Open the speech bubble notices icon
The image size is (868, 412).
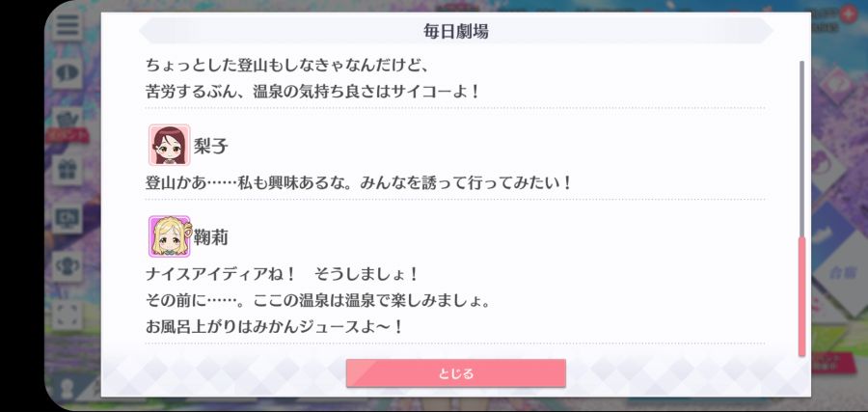(68, 73)
